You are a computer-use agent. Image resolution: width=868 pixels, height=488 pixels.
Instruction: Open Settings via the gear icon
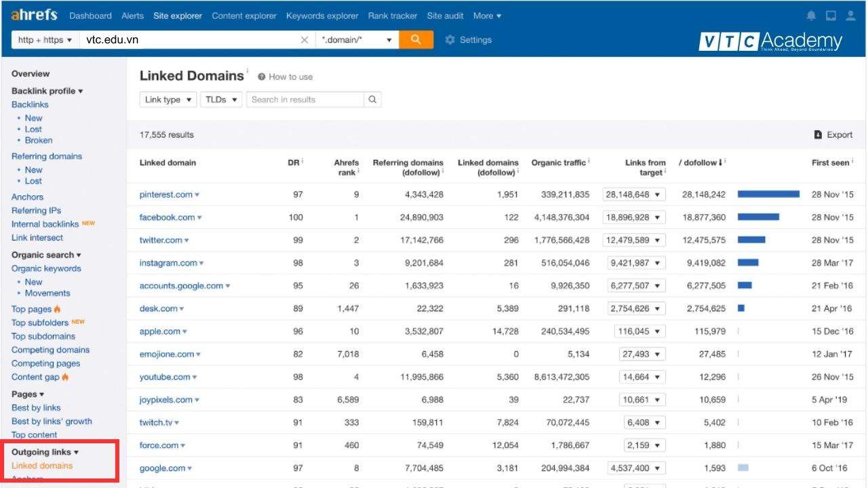450,39
